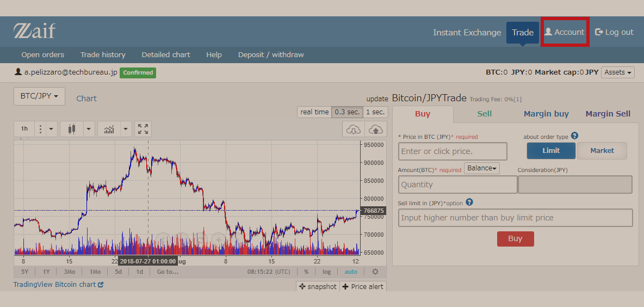Viewport: 644px width, 307px height.
Task: Click help icon next to Sell limit option
Action: [469, 202]
